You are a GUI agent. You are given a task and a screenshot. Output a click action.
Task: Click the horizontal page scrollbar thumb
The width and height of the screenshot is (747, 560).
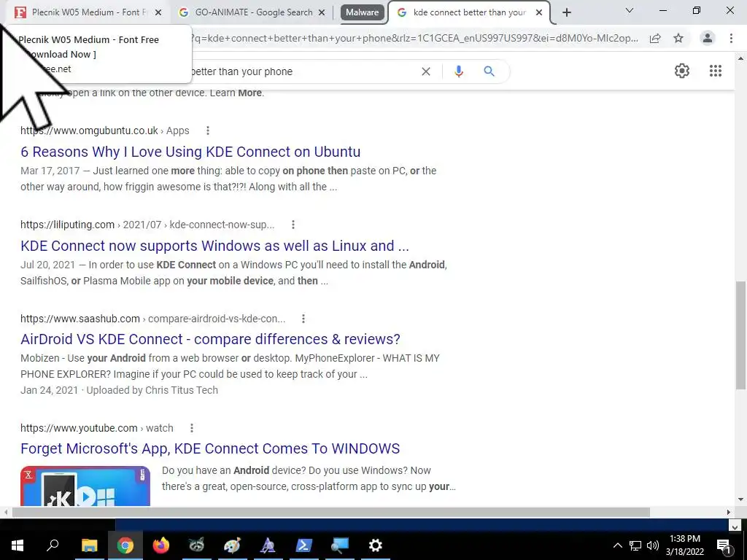[x=331, y=513]
